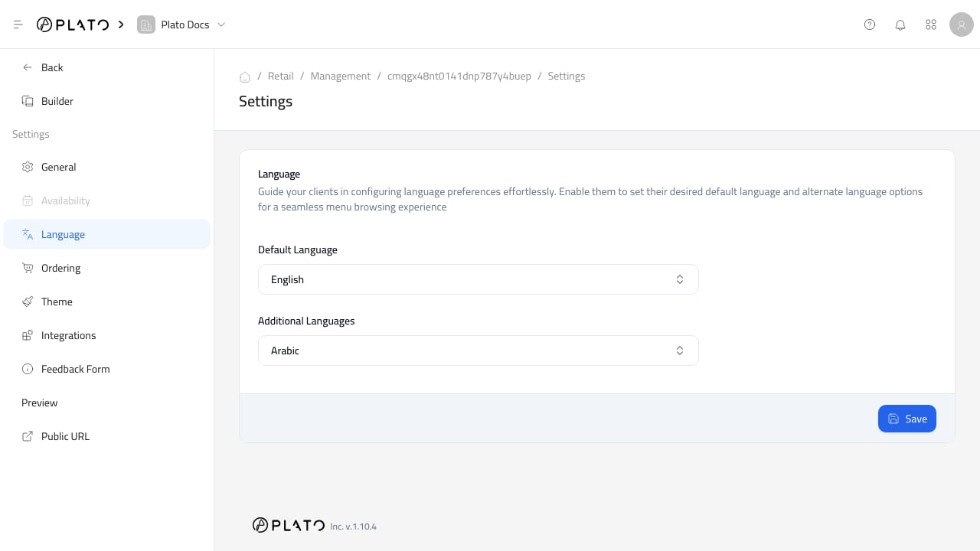Click the Settings breadcrumb

(567, 76)
